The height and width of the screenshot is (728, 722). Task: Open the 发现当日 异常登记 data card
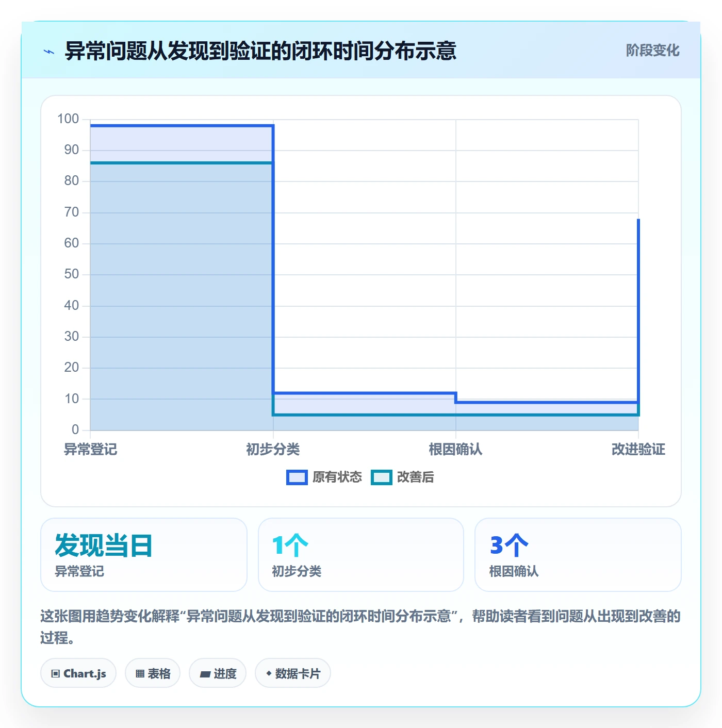pyautogui.click(x=144, y=555)
